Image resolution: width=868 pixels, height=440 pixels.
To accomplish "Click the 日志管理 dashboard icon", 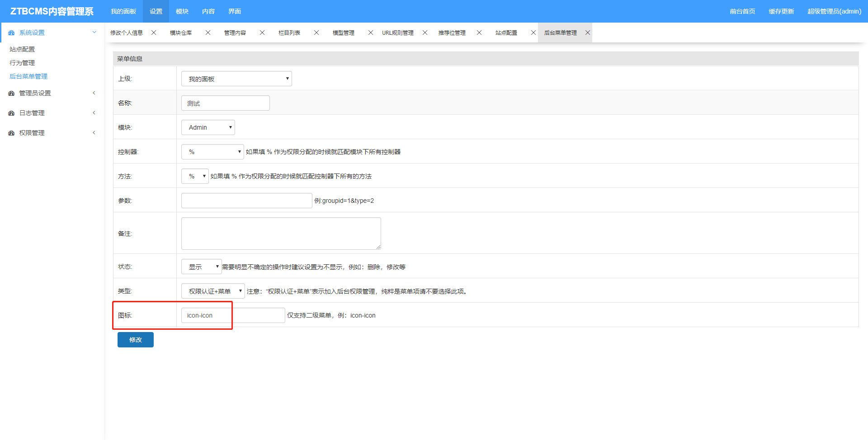I will [11, 113].
